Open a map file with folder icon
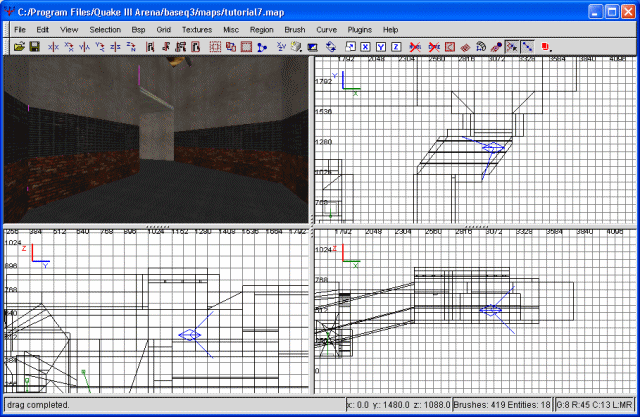 pos(19,47)
